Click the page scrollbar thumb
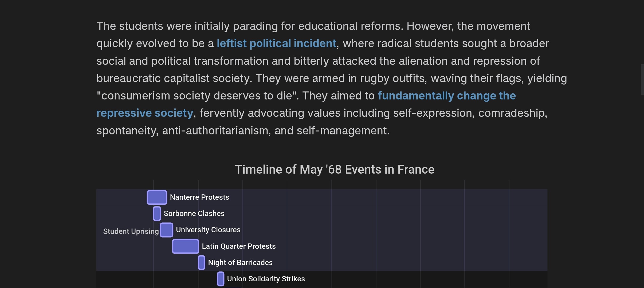This screenshot has height=288, width=644. [642, 79]
